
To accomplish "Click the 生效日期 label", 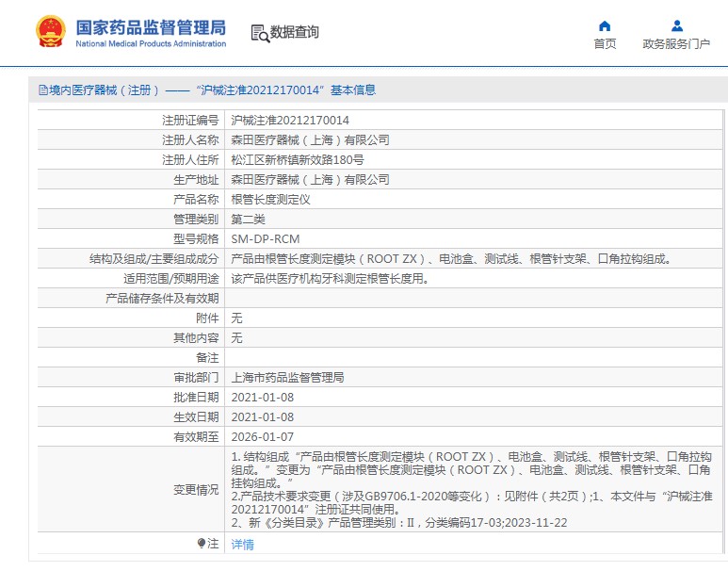I will tap(196, 417).
